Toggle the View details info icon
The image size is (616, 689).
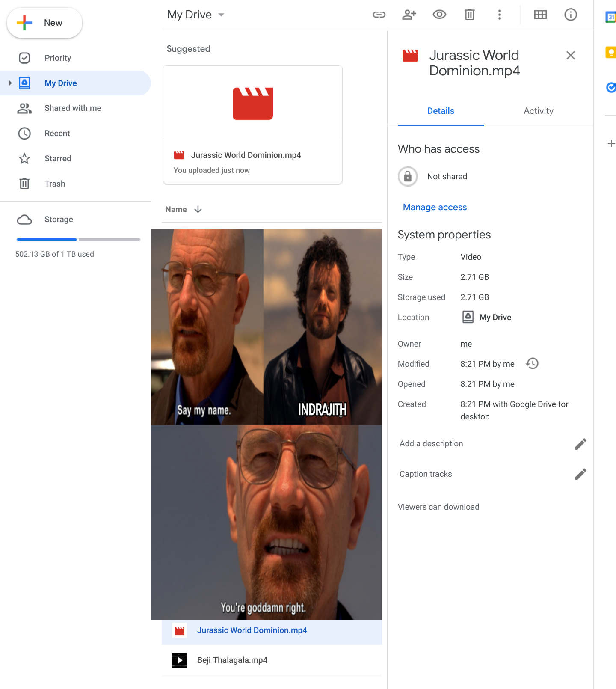pos(571,15)
